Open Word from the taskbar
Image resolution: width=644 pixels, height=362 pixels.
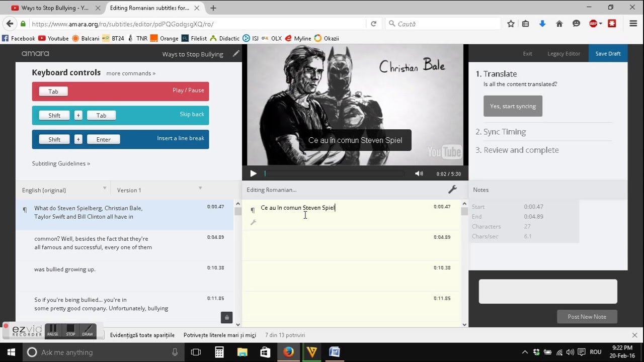[x=335, y=352]
